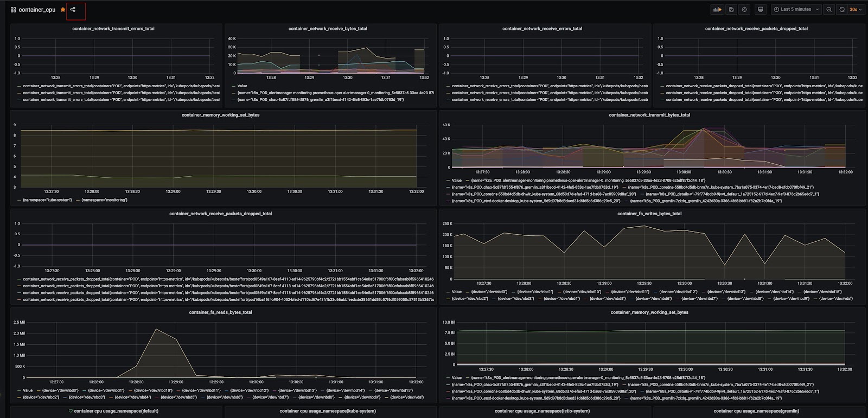Open container cpu usage_namespace(kube-system) panel menu
This screenshot has width=868, height=418.
pyautogui.click(x=328, y=411)
